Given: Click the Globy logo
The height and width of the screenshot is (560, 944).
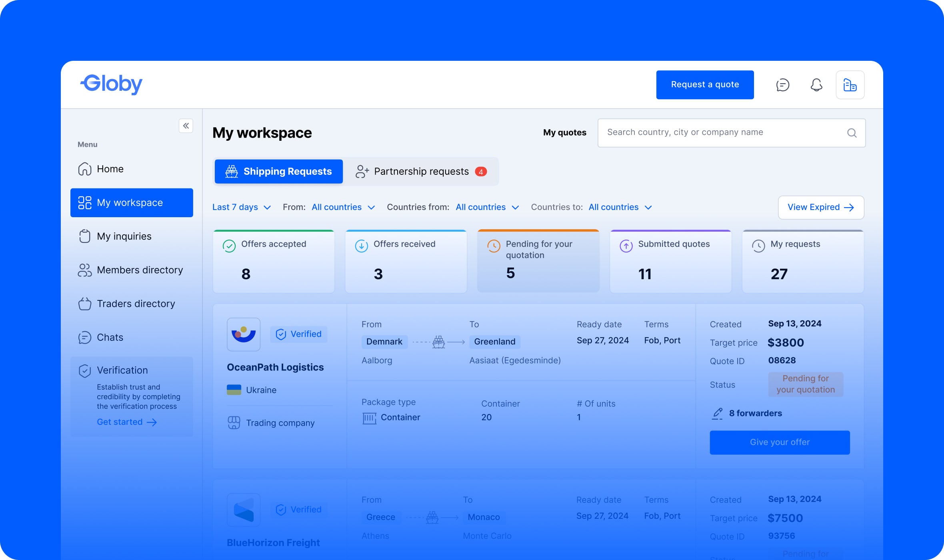Looking at the screenshot, I should click(x=111, y=84).
